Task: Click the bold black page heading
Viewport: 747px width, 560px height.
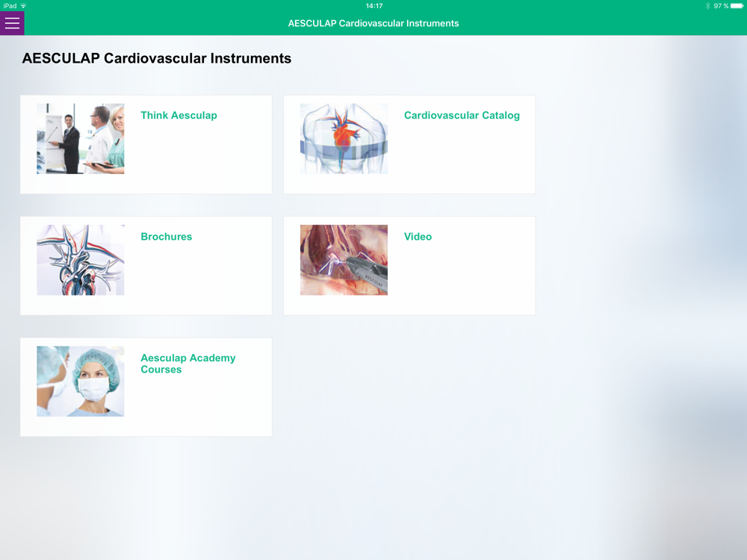Action: (157, 58)
